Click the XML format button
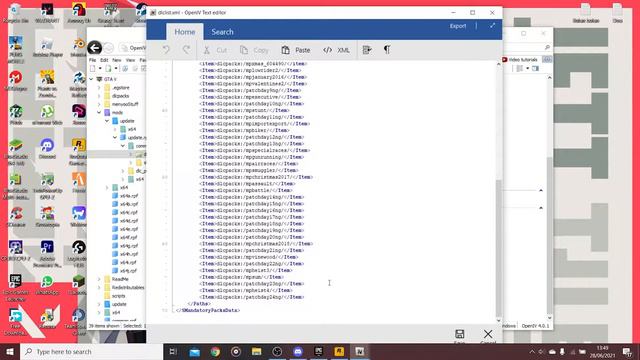Image resolution: width=640 pixels, height=360 pixels. point(336,50)
